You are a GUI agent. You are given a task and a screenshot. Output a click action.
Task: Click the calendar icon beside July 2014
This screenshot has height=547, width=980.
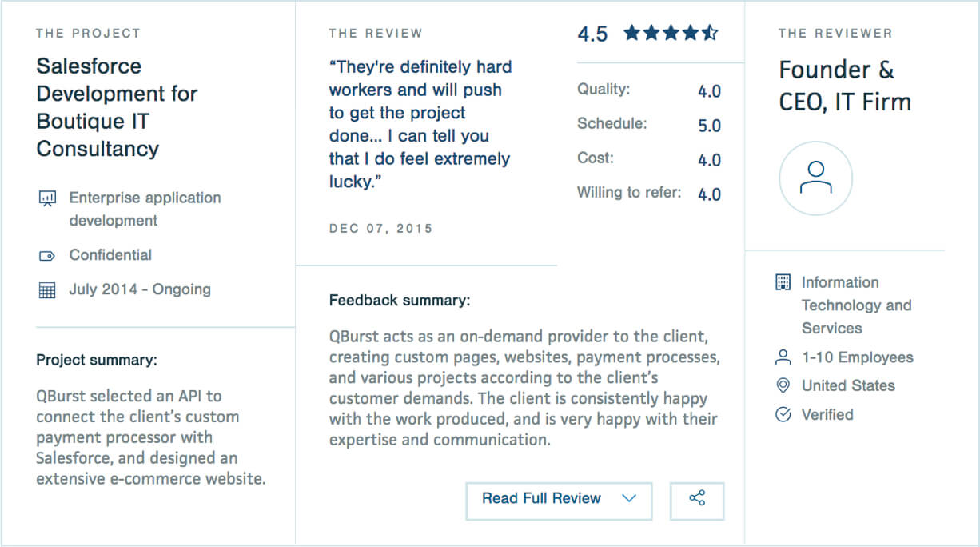[x=47, y=290]
